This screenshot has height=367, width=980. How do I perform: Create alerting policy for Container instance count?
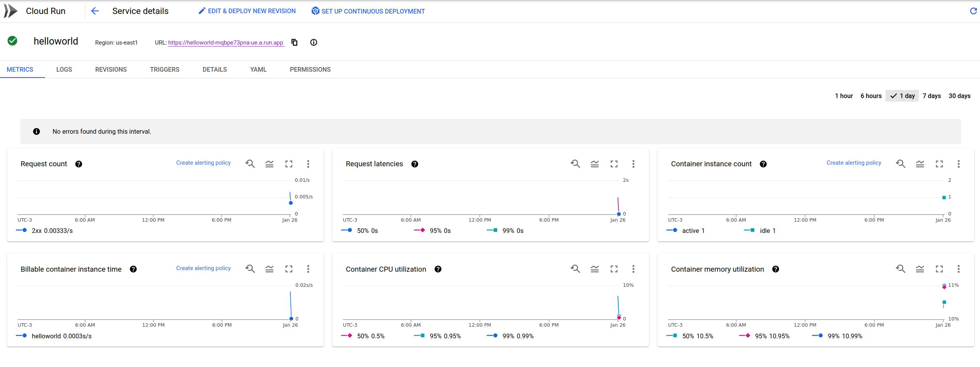click(854, 163)
